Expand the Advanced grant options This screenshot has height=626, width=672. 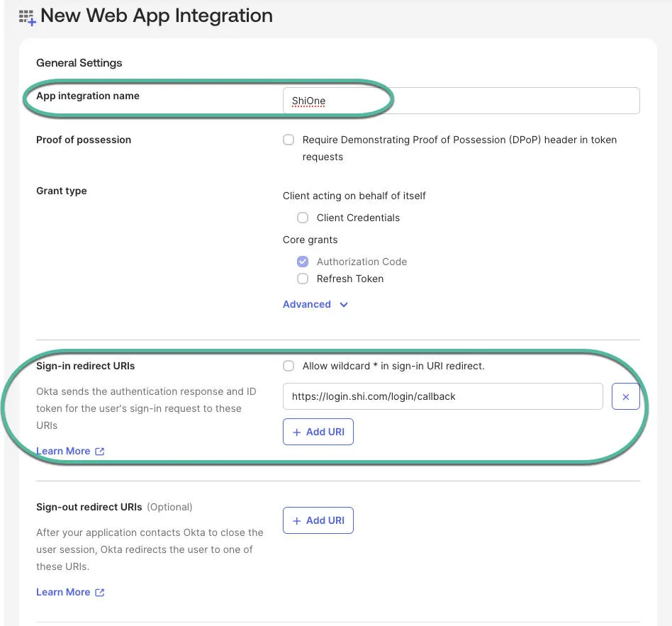coord(315,304)
